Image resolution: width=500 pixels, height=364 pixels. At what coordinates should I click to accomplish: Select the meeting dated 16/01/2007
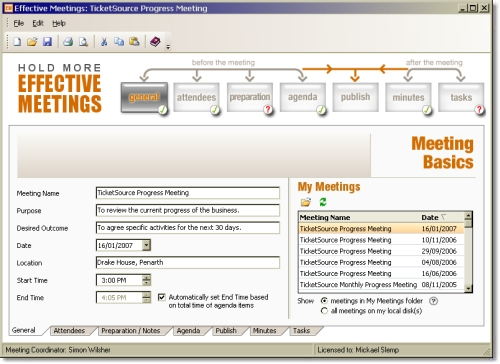coord(381,229)
